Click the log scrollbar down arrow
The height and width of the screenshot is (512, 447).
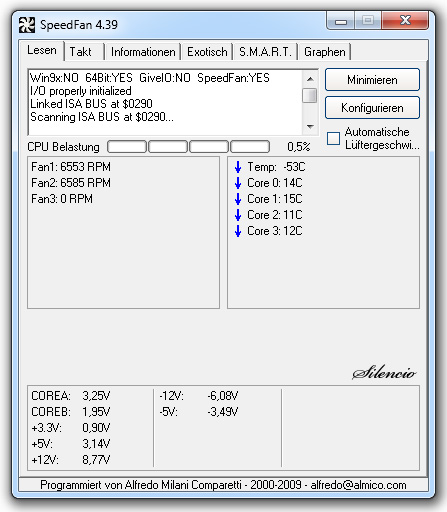coord(310,126)
